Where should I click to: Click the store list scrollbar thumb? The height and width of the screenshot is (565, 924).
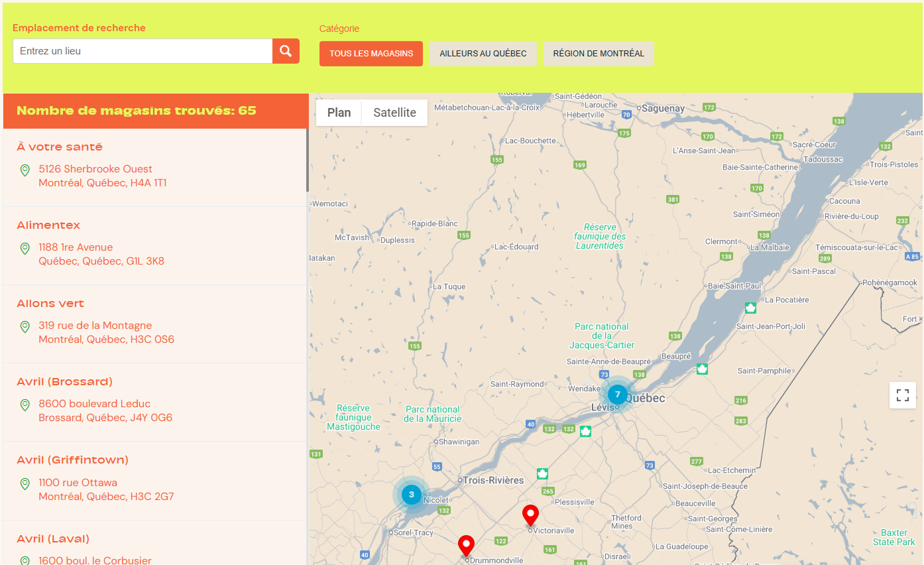coord(307,160)
